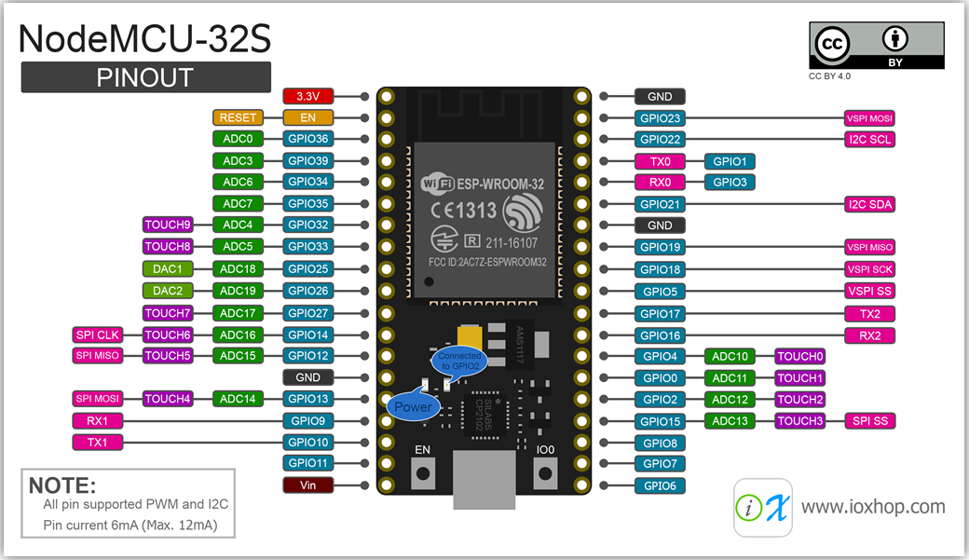Click the IO0 button on the board

click(x=545, y=473)
